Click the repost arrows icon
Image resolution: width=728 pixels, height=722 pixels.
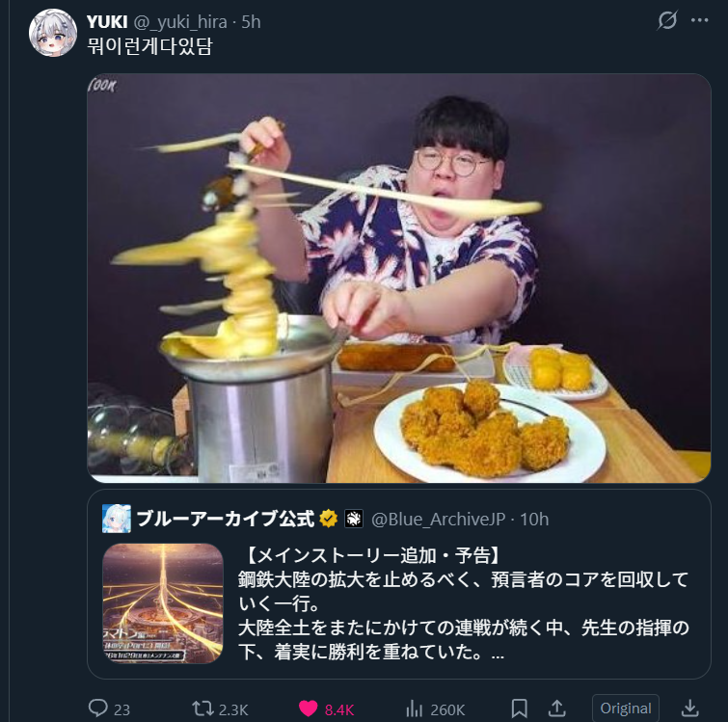(202, 709)
